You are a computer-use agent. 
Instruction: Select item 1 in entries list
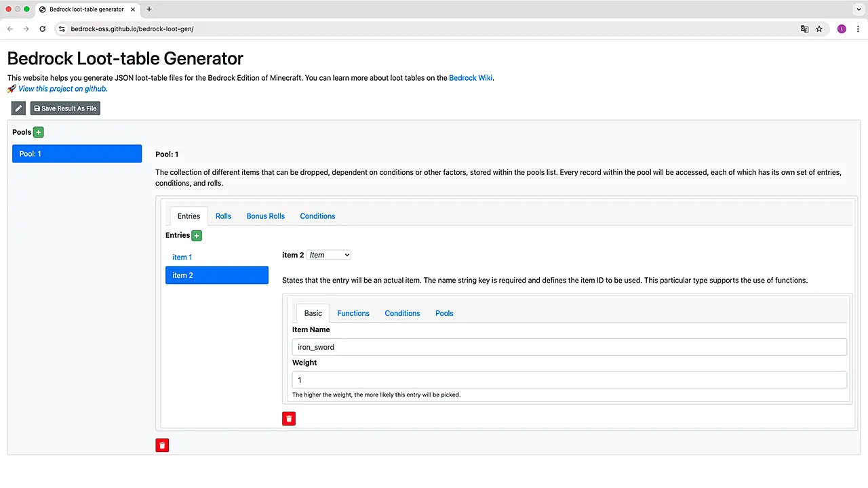tap(182, 257)
